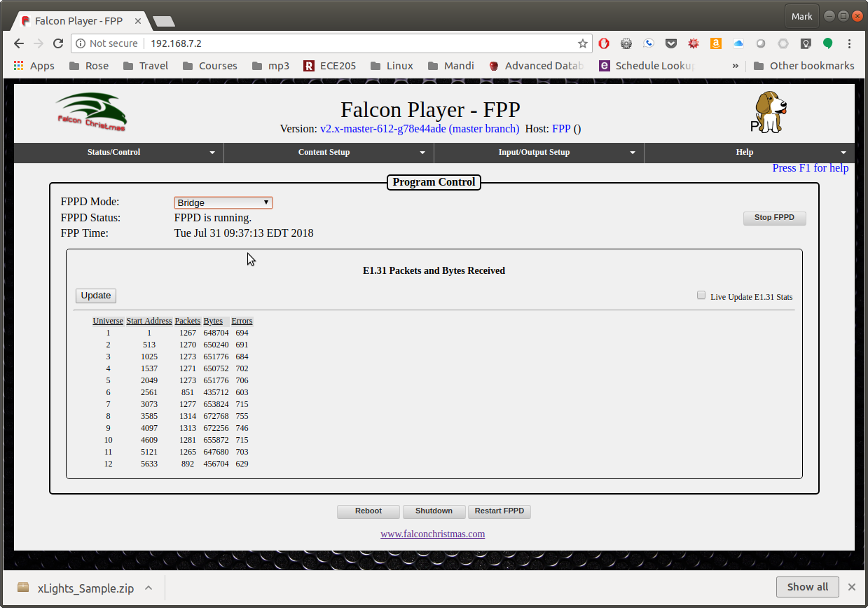Click the green Hangouts extension icon
The image size is (868, 608).
827,43
